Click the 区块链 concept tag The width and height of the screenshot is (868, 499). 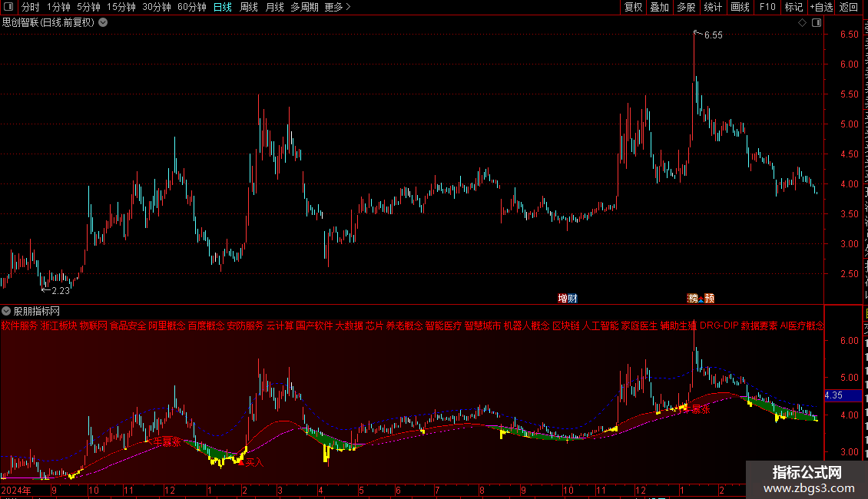(x=566, y=326)
